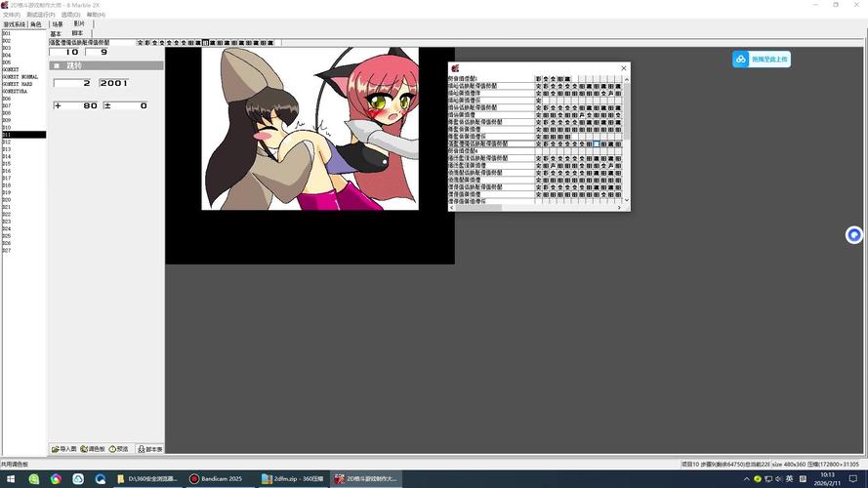Switch to the 角色 tab

(x=36, y=24)
